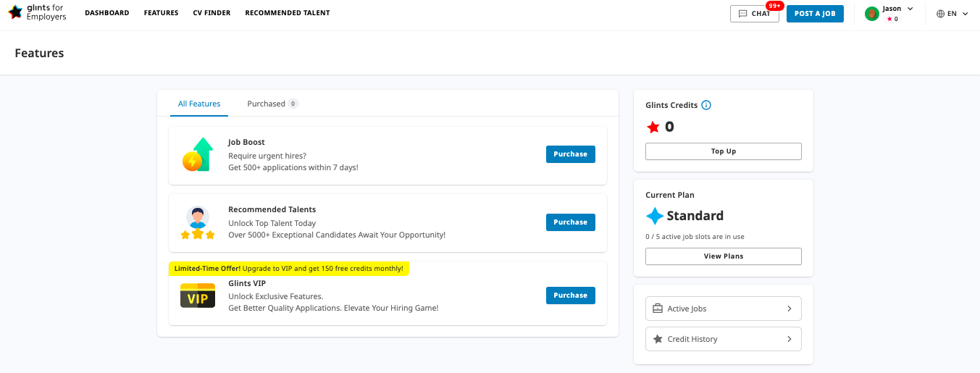This screenshot has width=980, height=373.
Task: Click the Job Boost arrow icon
Action: 198,154
